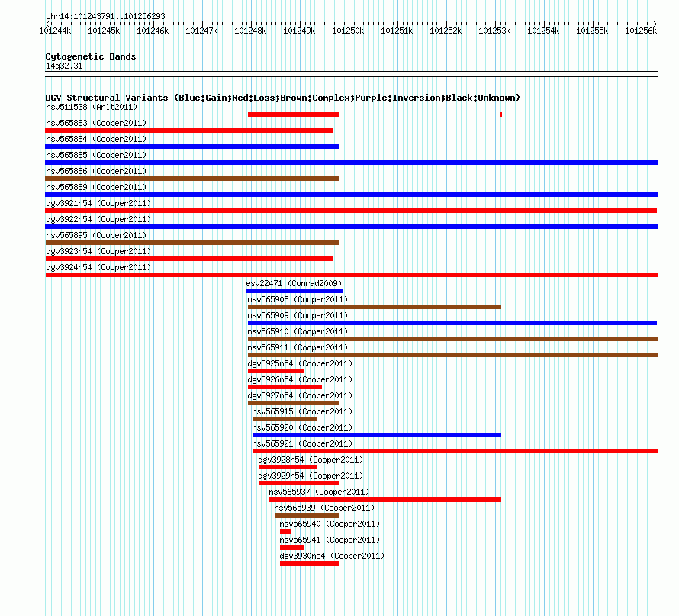Viewport: 679px width, 616px height.
Task: Open the nsv565939 (Cooper2011) label
Action: click(x=324, y=508)
